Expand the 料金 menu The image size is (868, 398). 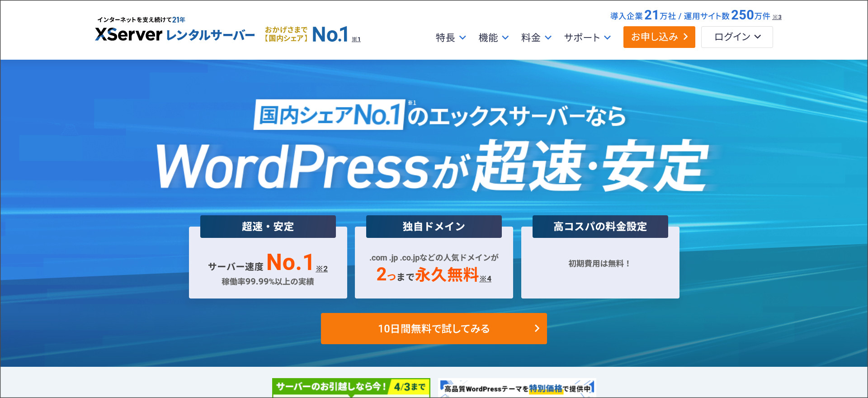tap(536, 38)
